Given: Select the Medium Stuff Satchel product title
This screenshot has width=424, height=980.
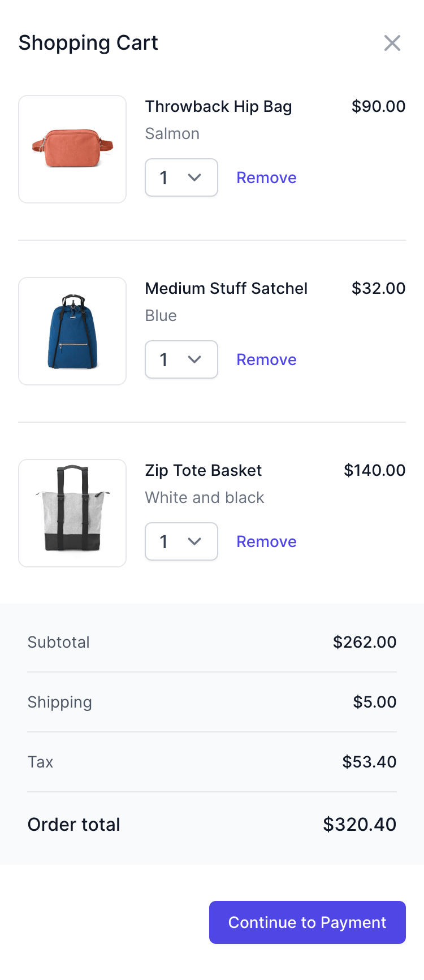Looking at the screenshot, I should [x=226, y=288].
